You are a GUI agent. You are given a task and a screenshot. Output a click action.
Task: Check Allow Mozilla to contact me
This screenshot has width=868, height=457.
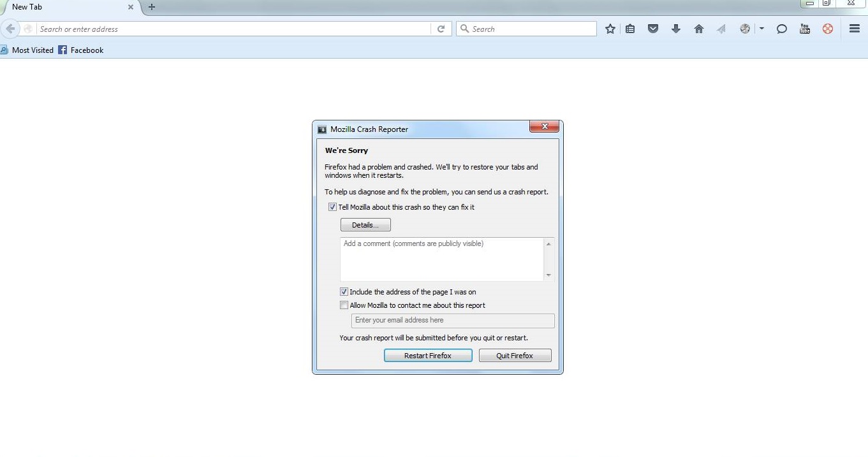344,305
